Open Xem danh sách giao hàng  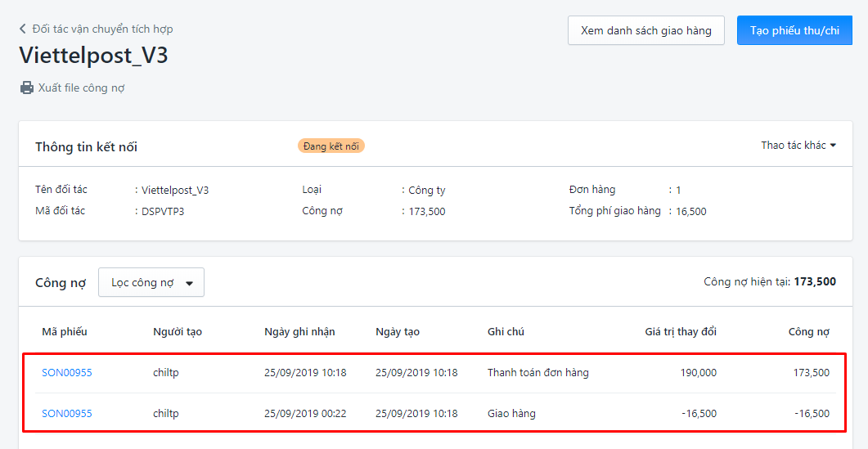645,30
